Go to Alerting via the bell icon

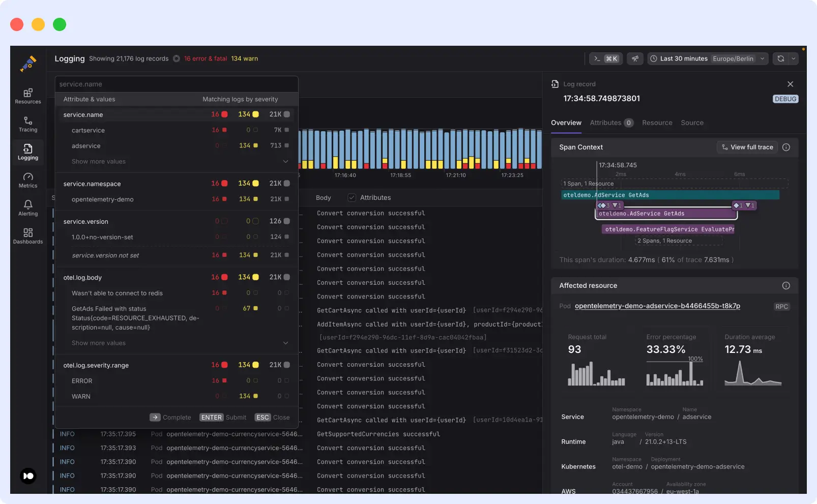tap(27, 207)
